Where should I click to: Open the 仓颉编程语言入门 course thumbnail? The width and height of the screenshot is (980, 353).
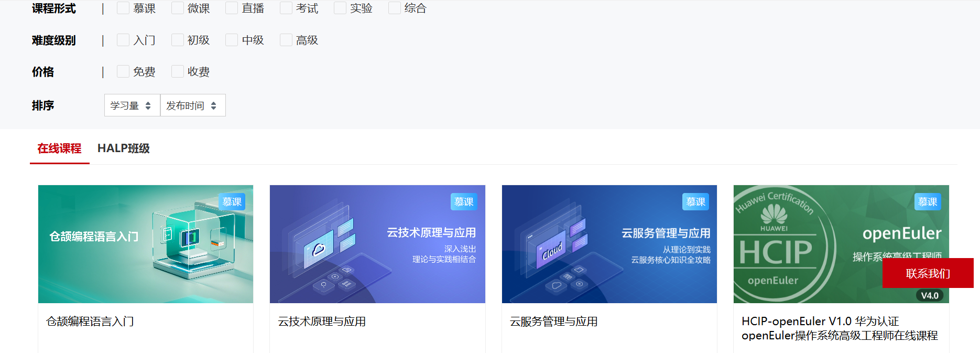pyautogui.click(x=146, y=244)
